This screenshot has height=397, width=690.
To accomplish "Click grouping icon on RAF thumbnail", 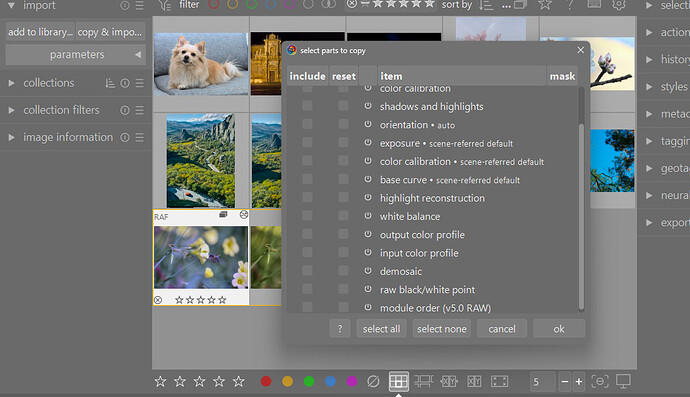I will pyautogui.click(x=223, y=215).
